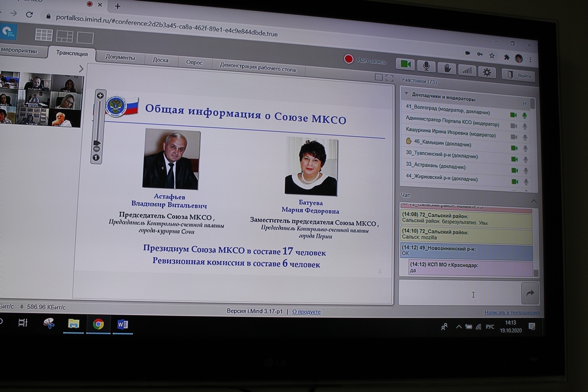The width and height of the screenshot is (588, 392).
Task: Open the Демонстрация рабочего стола tab
Action: point(257,66)
